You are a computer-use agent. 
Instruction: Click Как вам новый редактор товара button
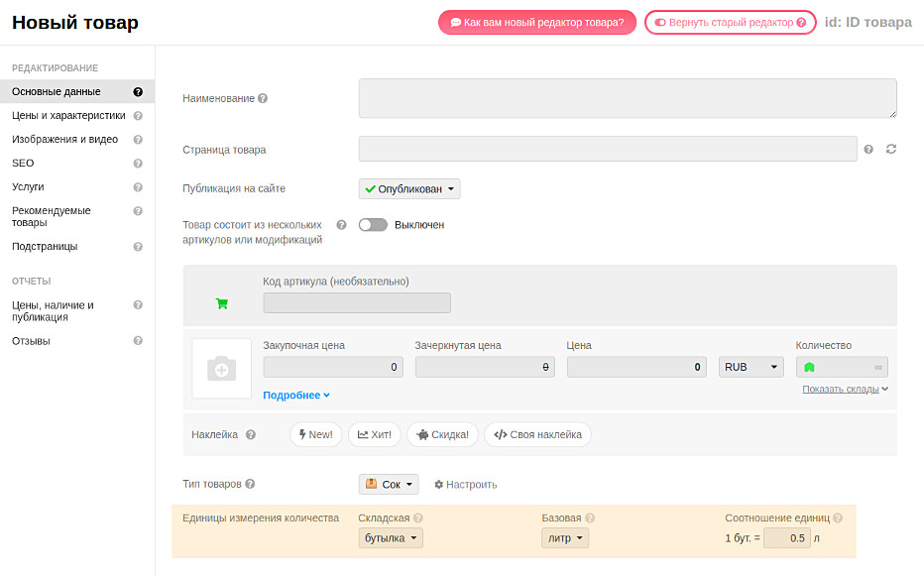pos(536,22)
